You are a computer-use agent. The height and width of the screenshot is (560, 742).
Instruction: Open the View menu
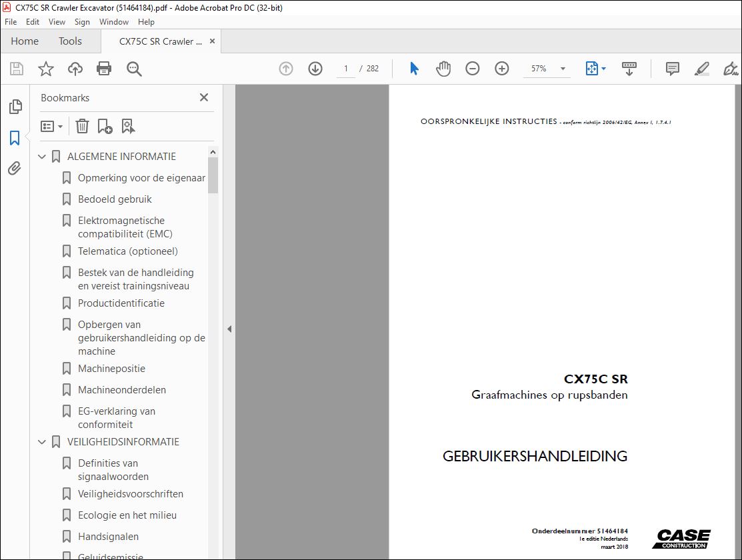pyautogui.click(x=57, y=22)
